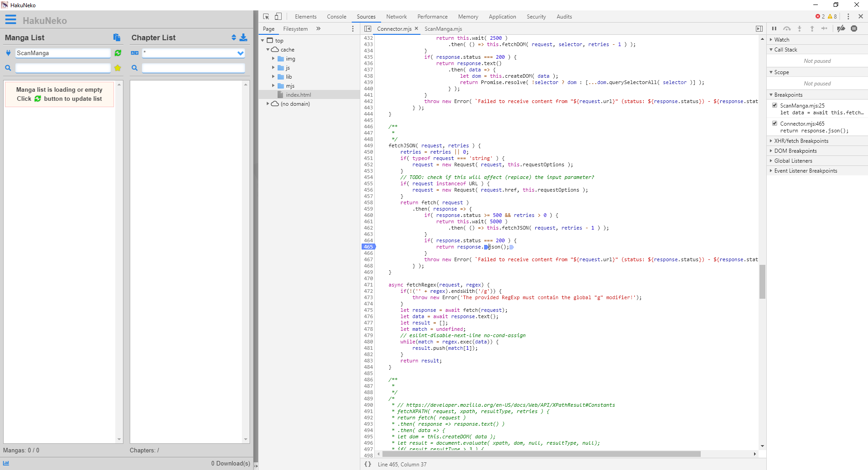This screenshot has height=470, width=868.
Task: Expand the mjs folder
Action: [x=273, y=86]
